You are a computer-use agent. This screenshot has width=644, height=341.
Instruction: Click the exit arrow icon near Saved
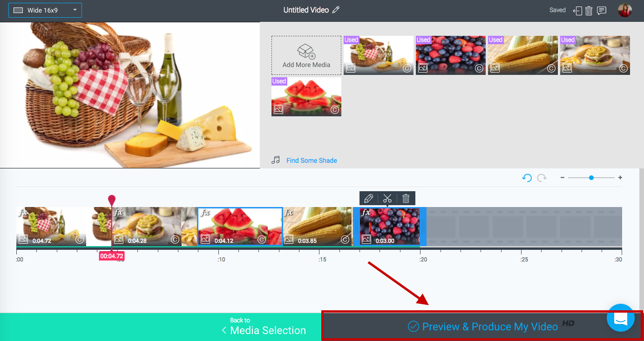(577, 11)
